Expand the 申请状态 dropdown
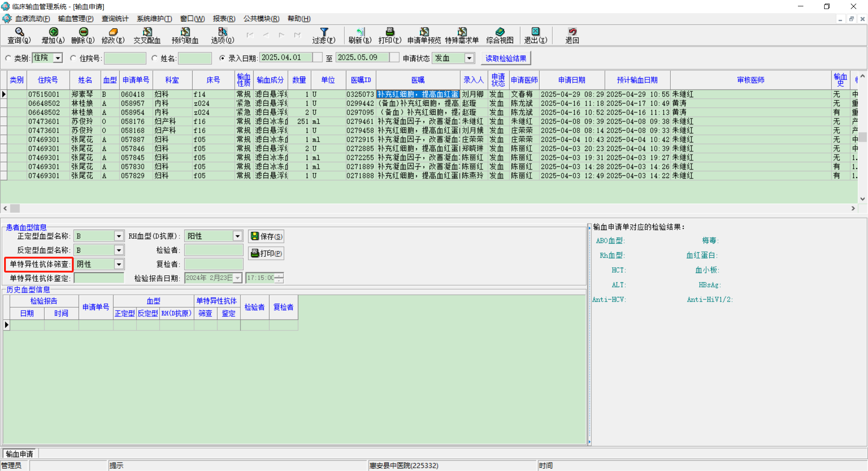Viewport: 868px width, 471px height. pos(469,58)
